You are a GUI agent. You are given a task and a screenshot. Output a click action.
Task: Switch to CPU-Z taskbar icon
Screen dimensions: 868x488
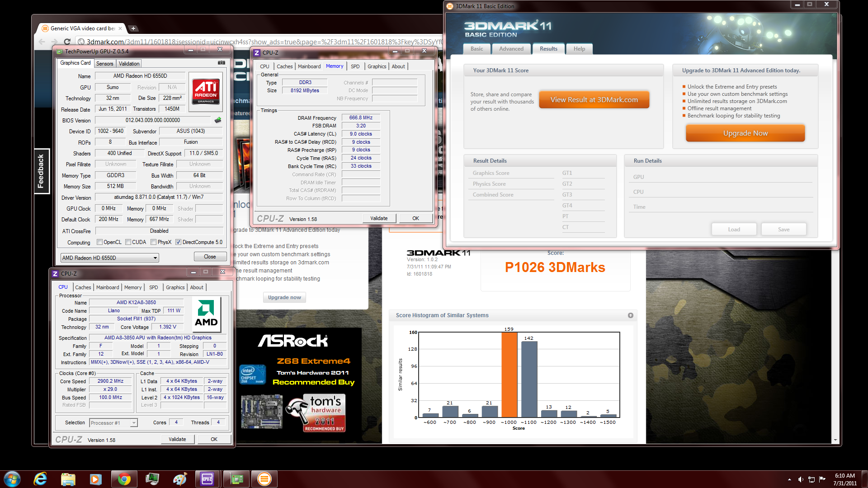tap(207, 479)
